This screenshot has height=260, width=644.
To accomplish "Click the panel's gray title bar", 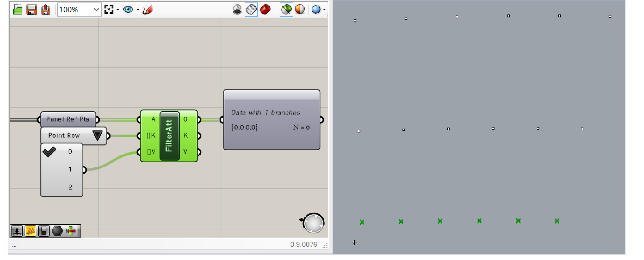I will 272,95.
